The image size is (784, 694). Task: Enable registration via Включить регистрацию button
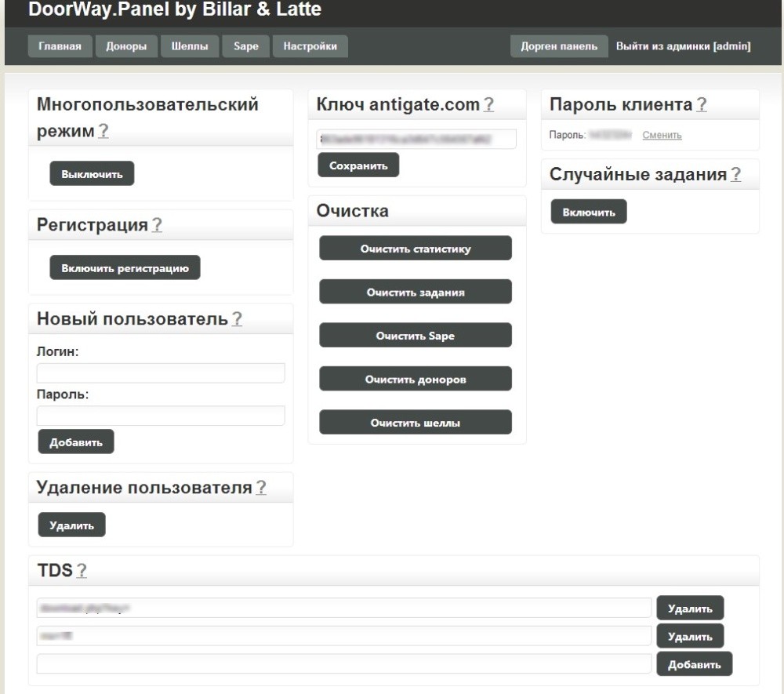[x=125, y=268]
